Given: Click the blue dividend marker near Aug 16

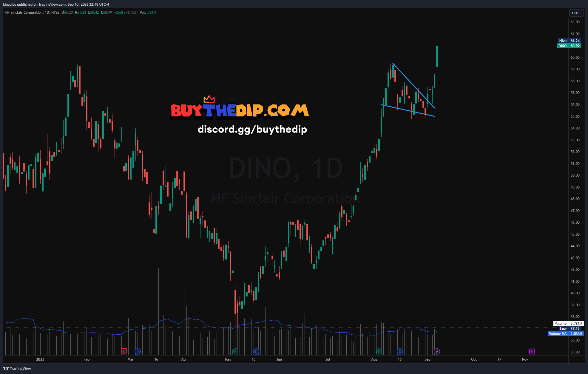Looking at the screenshot, I should [x=400, y=351].
